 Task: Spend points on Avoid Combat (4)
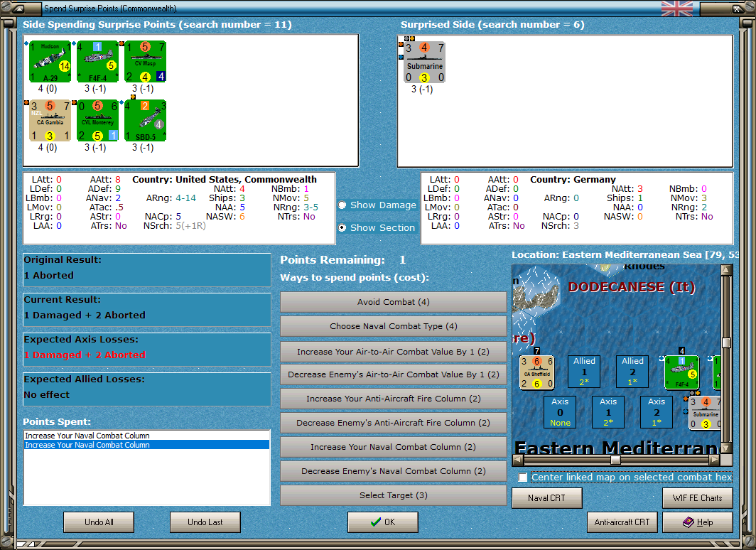coord(394,302)
